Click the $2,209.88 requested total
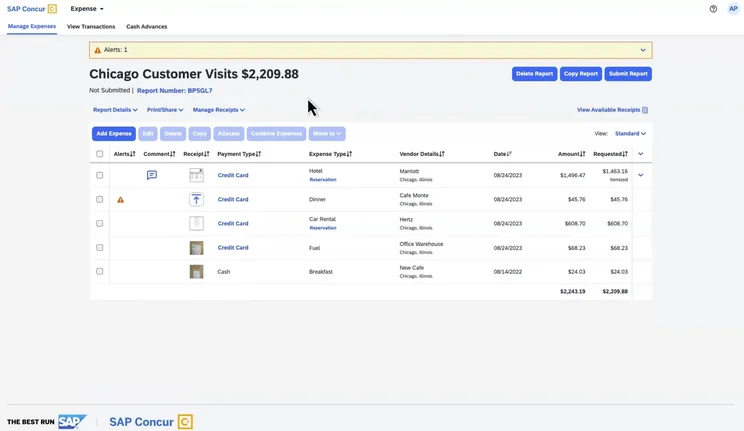The image size is (744, 431). click(615, 291)
